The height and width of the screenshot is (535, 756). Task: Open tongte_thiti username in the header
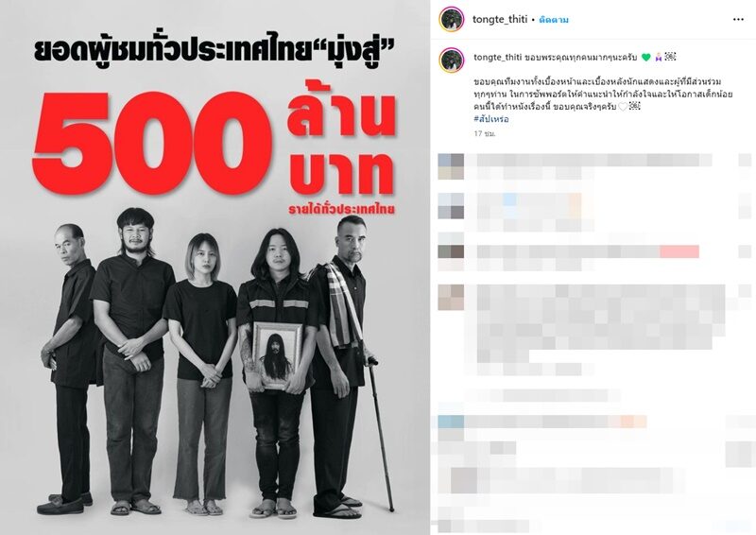500,19
